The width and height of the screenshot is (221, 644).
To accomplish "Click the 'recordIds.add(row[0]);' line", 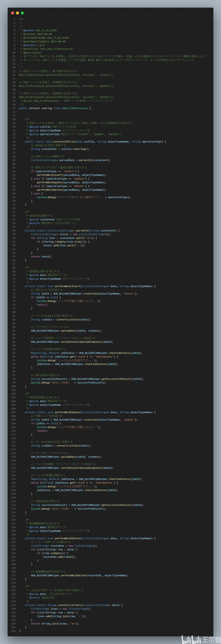I will point(60,557).
